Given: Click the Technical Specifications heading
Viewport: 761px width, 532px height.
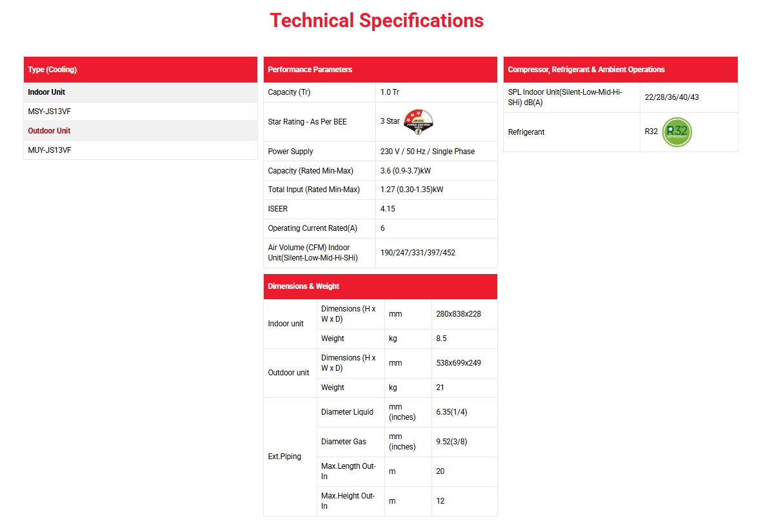Looking at the screenshot, I should point(377,21).
